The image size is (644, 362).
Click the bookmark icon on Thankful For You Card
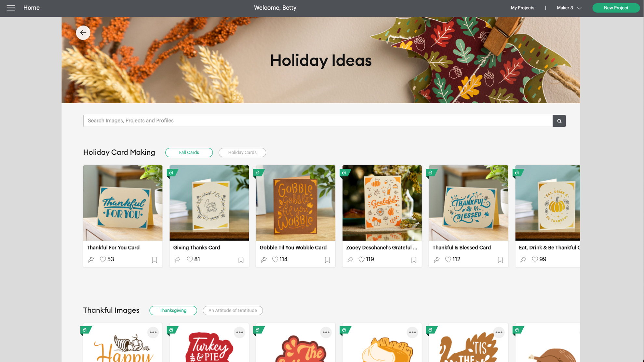(154, 259)
